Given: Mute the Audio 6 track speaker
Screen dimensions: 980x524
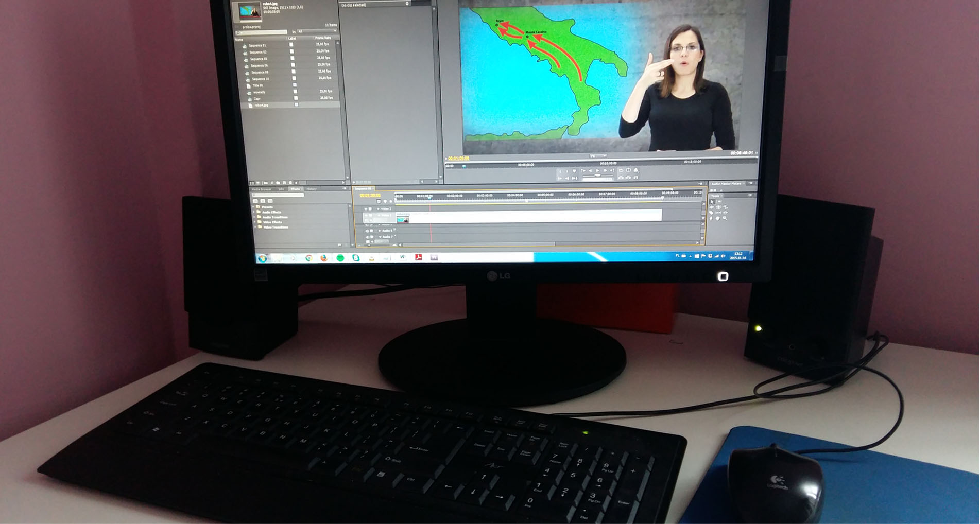Looking at the screenshot, I should click(367, 231).
